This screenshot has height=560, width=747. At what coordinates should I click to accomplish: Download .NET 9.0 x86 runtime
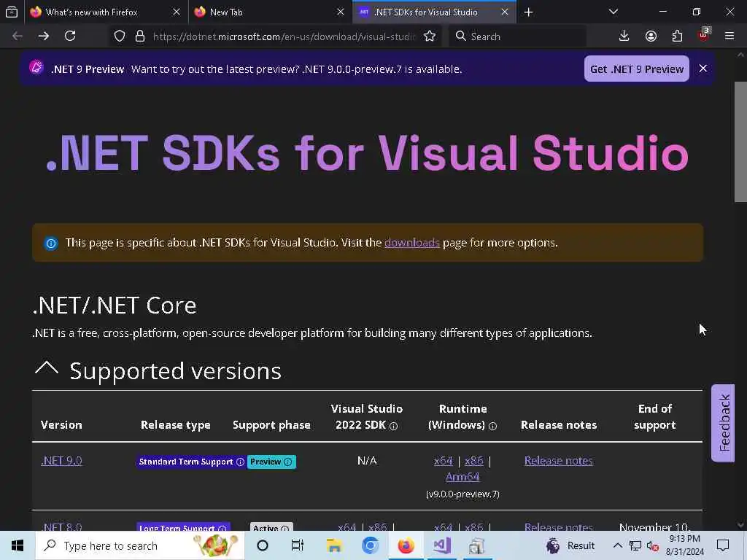point(474,461)
